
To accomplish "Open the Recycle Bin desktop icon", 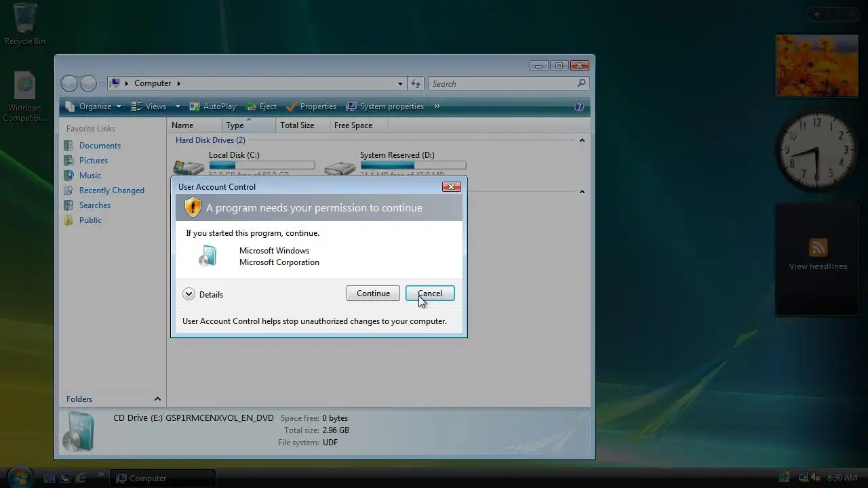I will pyautogui.click(x=25, y=24).
